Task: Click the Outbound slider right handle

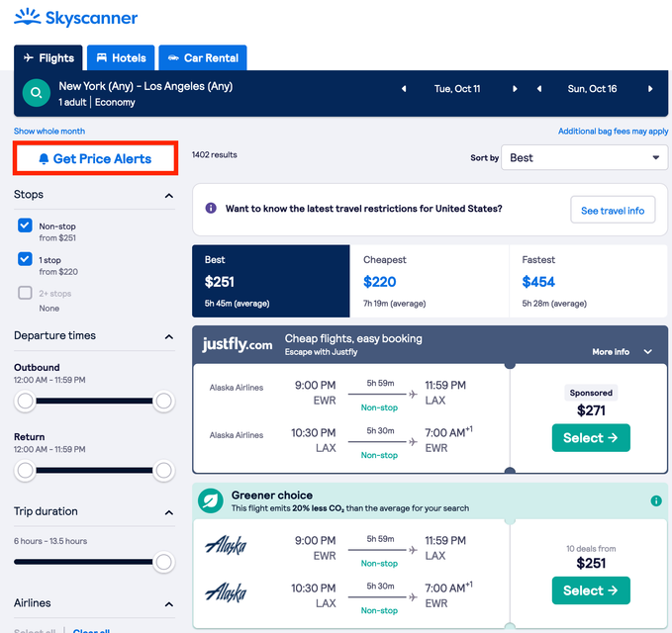Action: pos(163,402)
